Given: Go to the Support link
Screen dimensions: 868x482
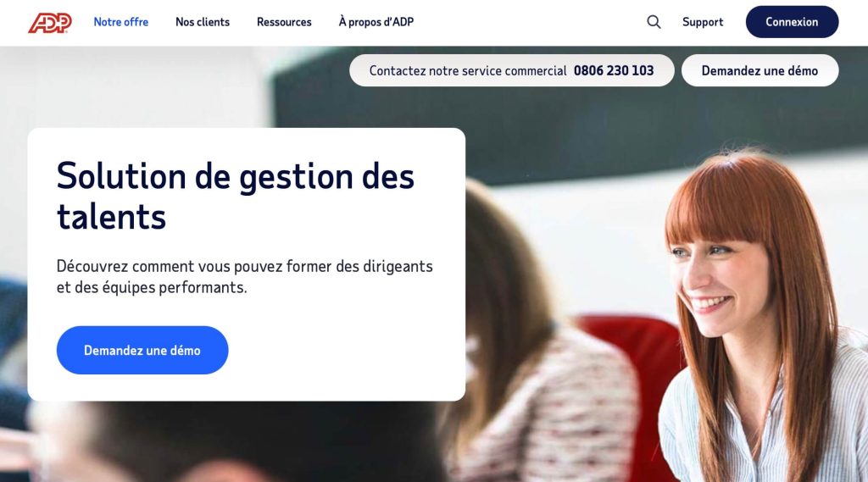Looking at the screenshot, I should pyautogui.click(x=703, y=22).
